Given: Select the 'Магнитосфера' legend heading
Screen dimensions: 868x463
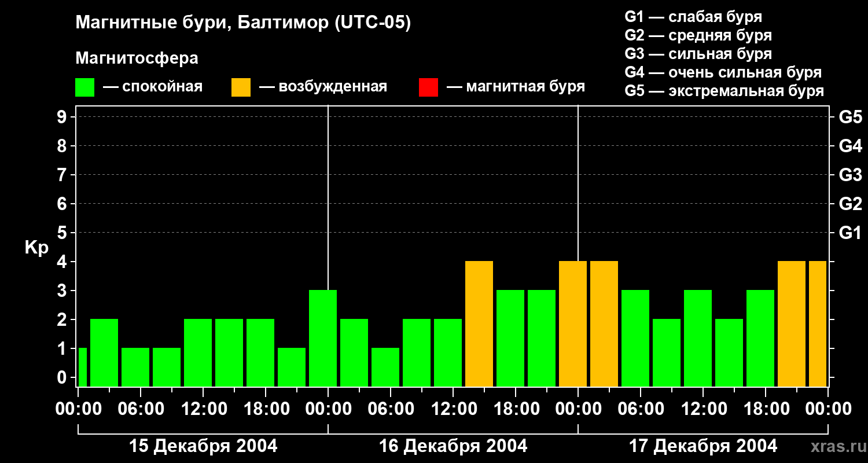Looking at the screenshot, I should pos(137,58).
